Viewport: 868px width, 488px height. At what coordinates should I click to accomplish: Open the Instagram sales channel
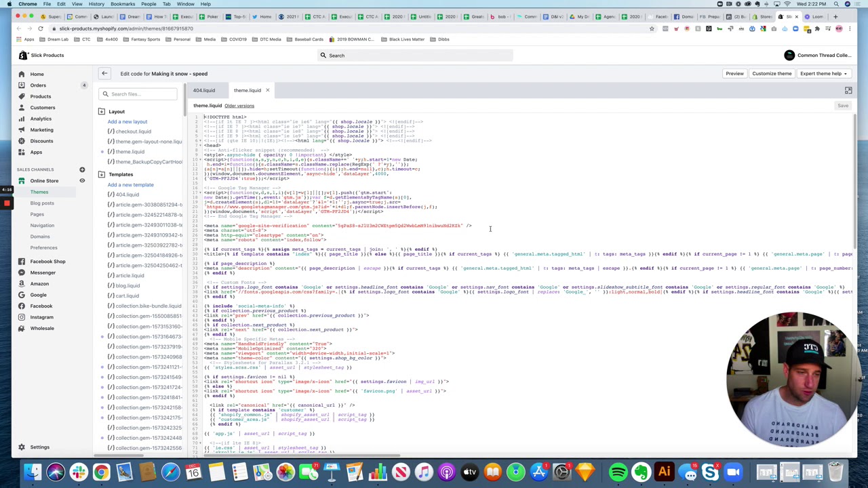[41, 317]
